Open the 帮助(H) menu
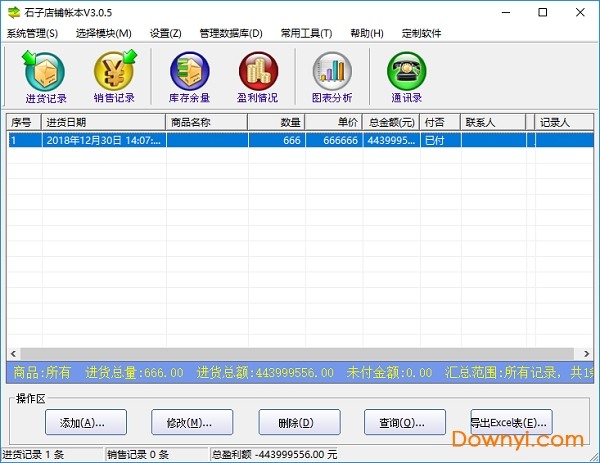600x463 pixels. (x=367, y=34)
